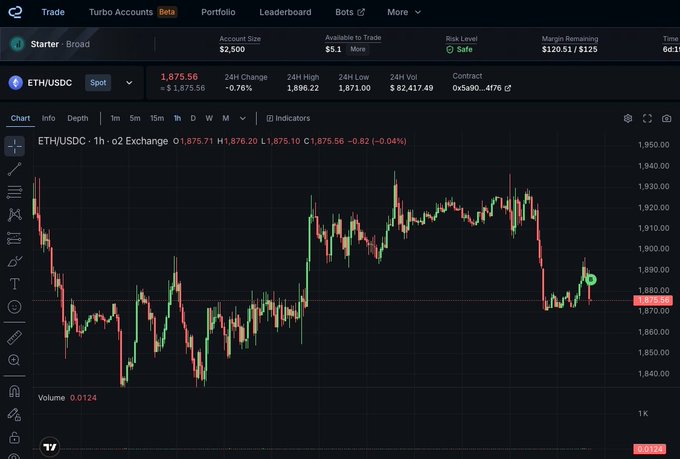This screenshot has width=680, height=459.
Task: Select daily D timeframe
Action: coord(193,118)
